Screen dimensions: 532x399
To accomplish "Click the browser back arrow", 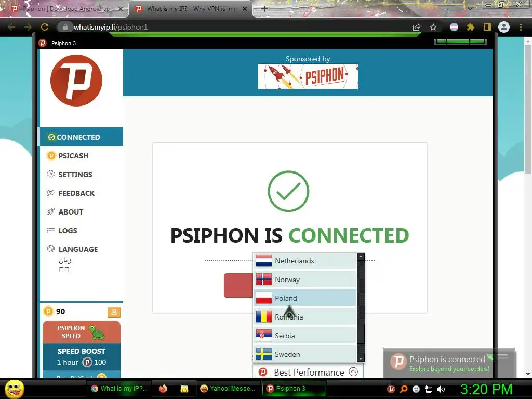I will (x=11, y=27).
